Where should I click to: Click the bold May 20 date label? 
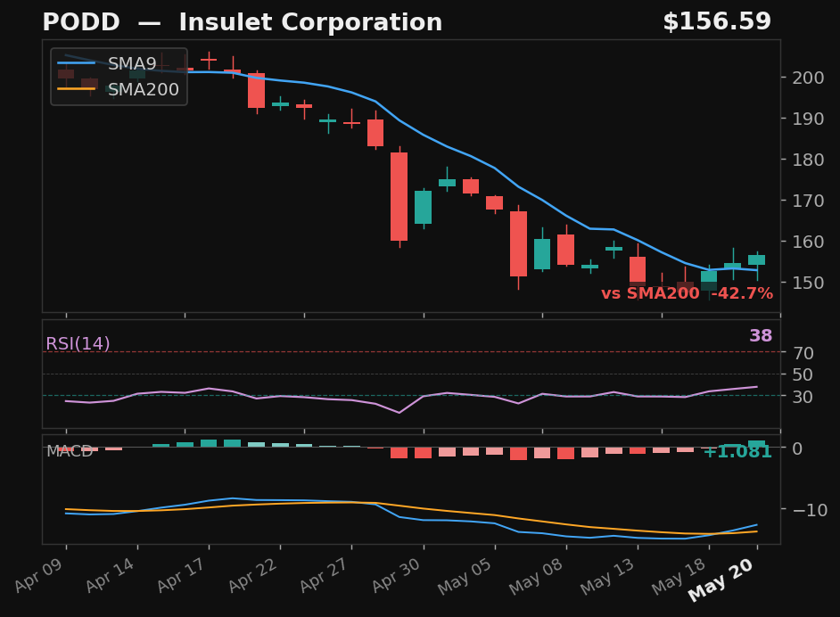coord(722,579)
